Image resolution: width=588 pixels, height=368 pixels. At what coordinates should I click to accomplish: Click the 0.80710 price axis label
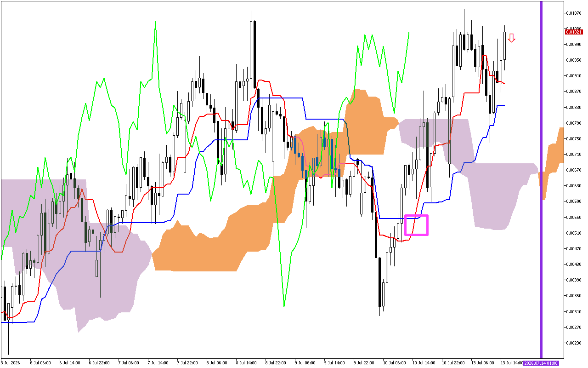tap(573, 154)
